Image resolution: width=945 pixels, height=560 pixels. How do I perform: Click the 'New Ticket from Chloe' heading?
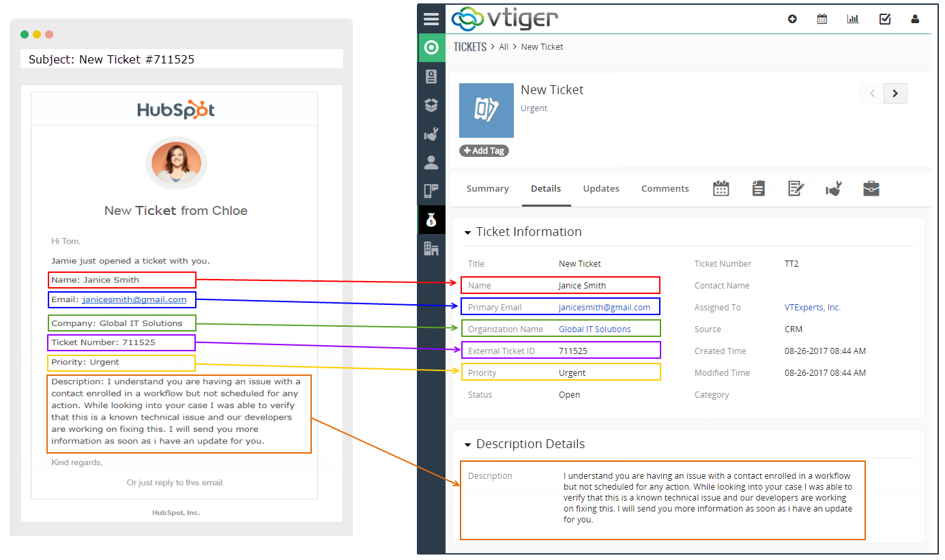176,211
